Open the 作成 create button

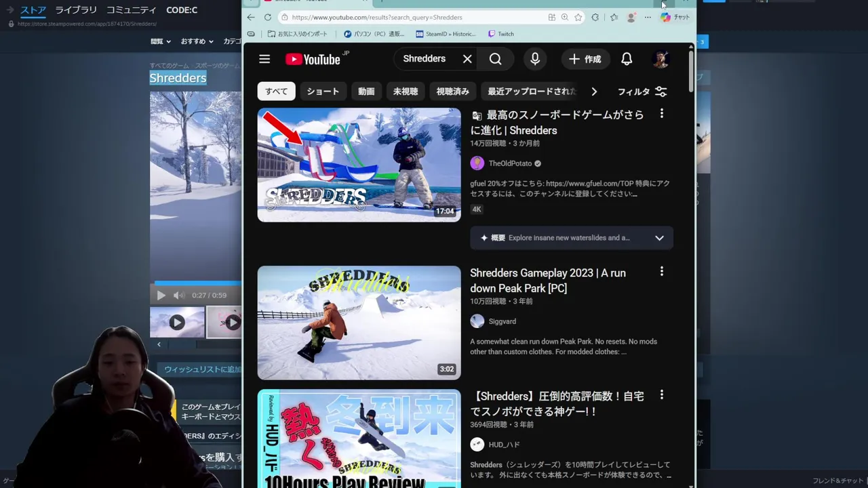(585, 59)
